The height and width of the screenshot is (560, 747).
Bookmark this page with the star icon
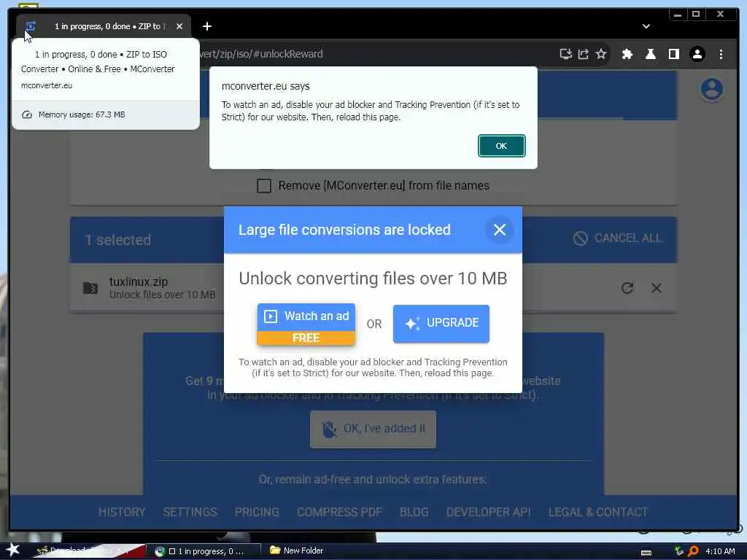click(x=601, y=54)
